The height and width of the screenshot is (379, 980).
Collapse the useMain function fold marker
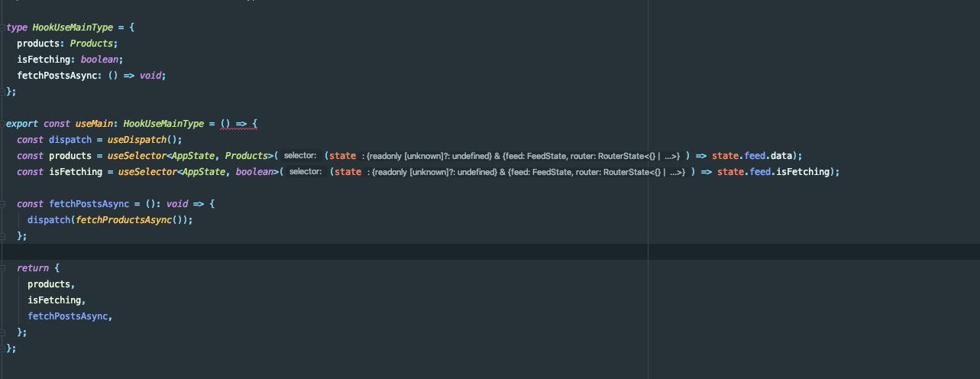coord(3,124)
